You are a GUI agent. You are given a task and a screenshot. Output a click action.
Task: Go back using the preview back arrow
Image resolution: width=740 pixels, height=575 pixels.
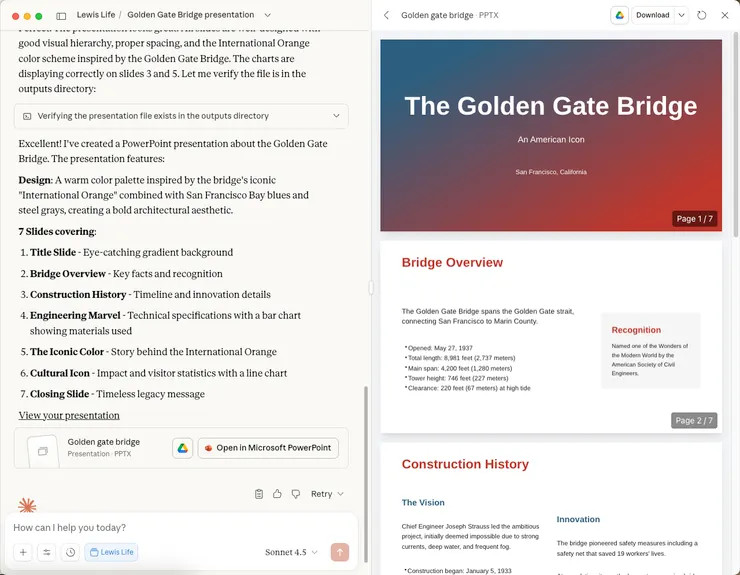point(387,15)
